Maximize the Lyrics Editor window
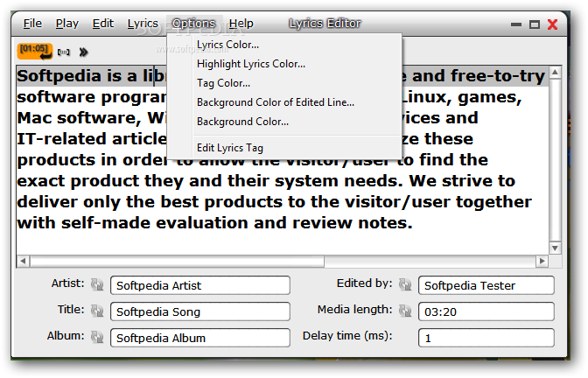The height and width of the screenshot is (378, 588). tap(535, 24)
